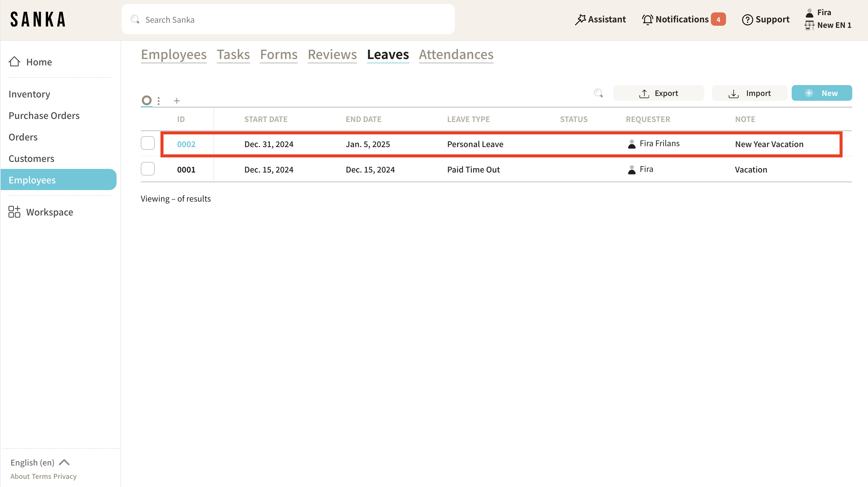The image size is (868, 487).
Task: Switch to the Attendances tab
Action: pyautogui.click(x=456, y=54)
